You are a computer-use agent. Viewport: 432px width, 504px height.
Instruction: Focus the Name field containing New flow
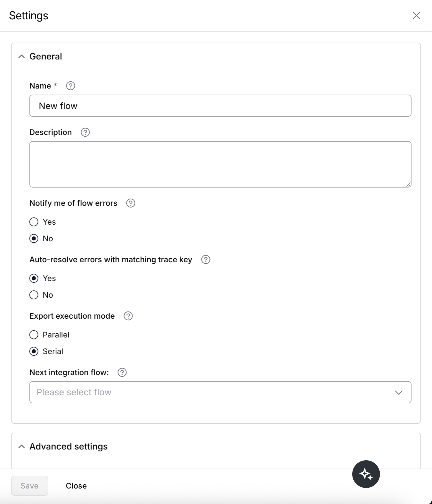click(x=220, y=106)
